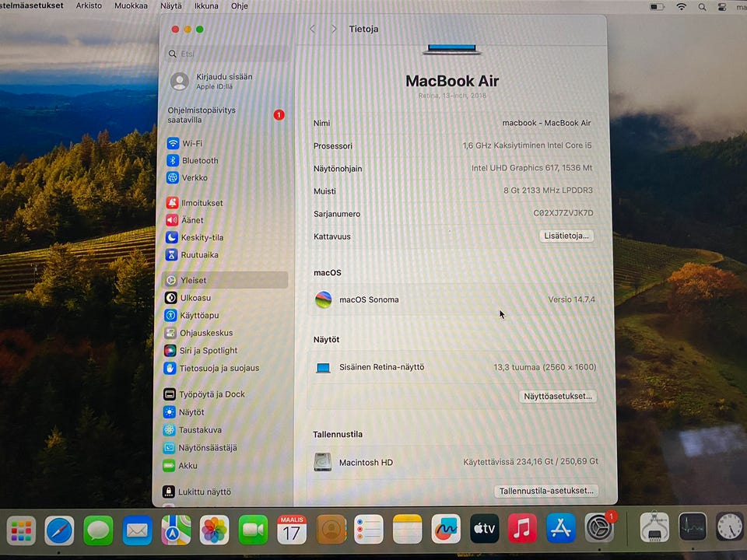Image resolution: width=747 pixels, height=560 pixels.
Task: Click serial number C02XJ7ZVJK7D
Action: pyautogui.click(x=563, y=213)
